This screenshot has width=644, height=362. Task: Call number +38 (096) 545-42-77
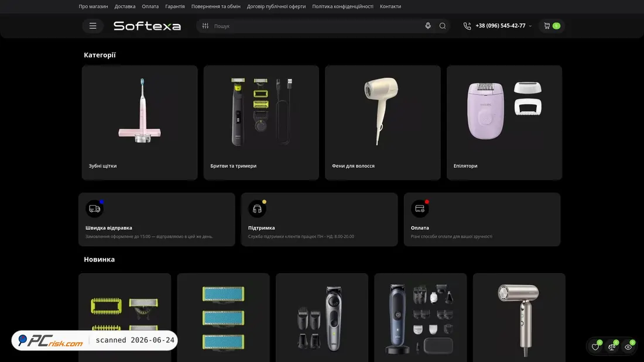pyautogui.click(x=500, y=26)
